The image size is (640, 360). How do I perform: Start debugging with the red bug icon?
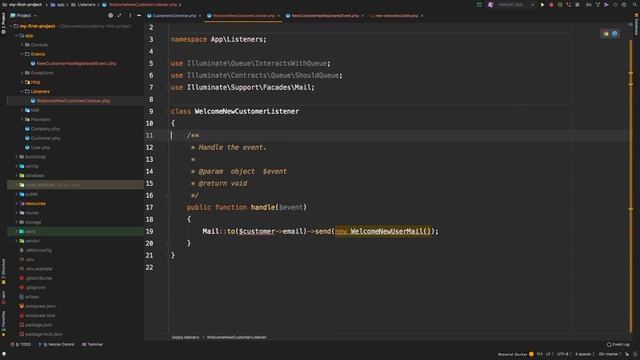click(551, 5)
